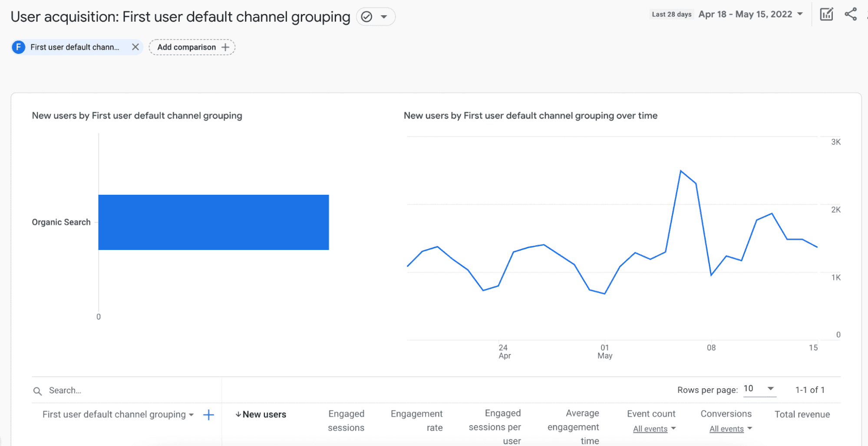
Task: Click the blue F segment badge
Action: pos(18,47)
